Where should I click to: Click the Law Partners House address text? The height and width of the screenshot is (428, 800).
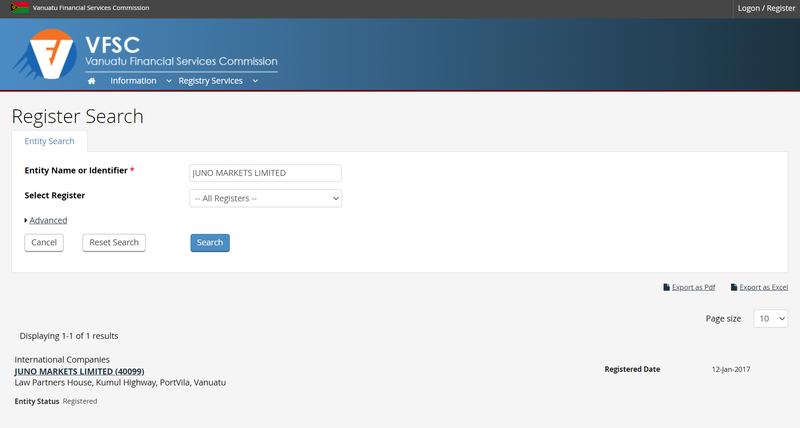[x=120, y=383]
